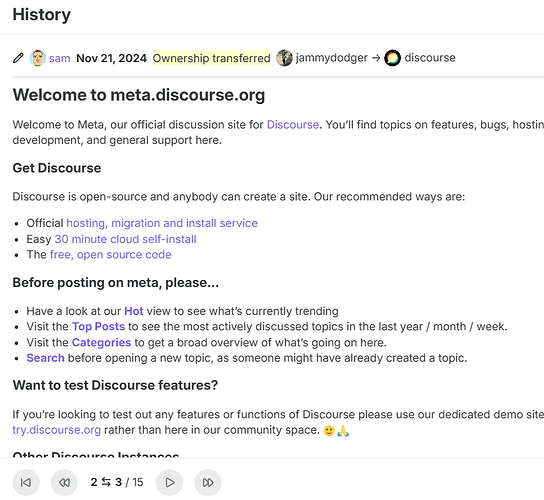The width and height of the screenshot is (544, 500).
Task: Go to previous revision button
Action: (64, 482)
